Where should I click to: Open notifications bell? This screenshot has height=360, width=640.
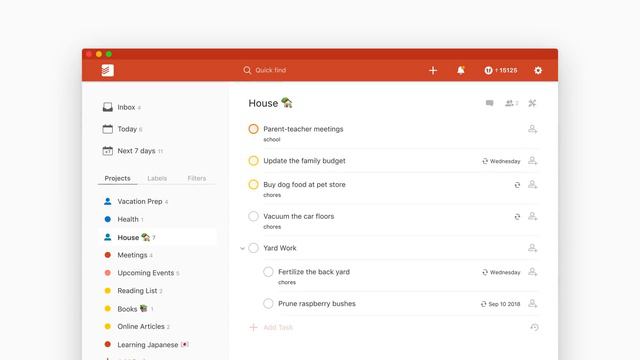(460, 70)
